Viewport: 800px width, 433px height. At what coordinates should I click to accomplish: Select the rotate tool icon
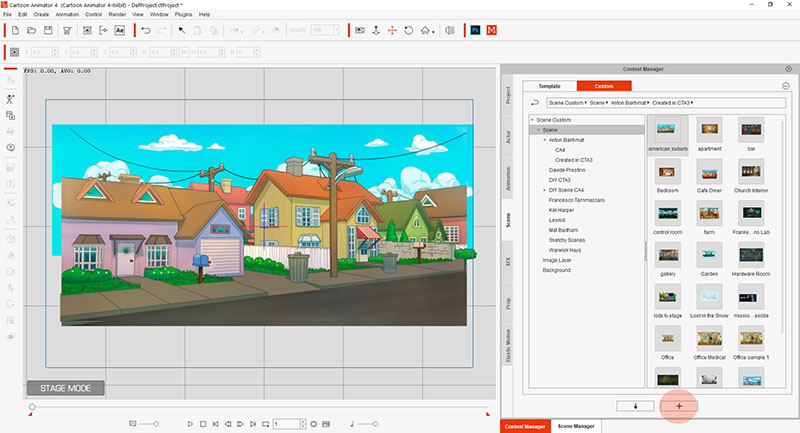[x=408, y=31]
